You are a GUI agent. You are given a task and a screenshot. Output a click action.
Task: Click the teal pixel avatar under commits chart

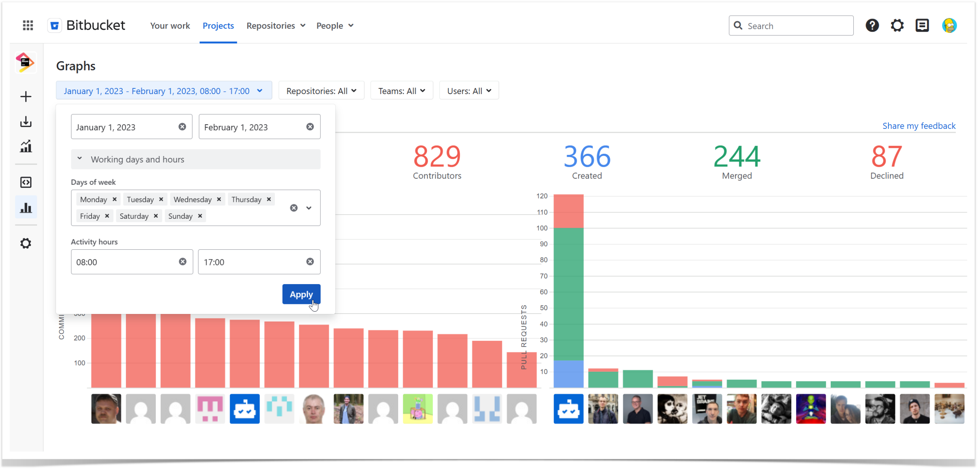pos(279,408)
